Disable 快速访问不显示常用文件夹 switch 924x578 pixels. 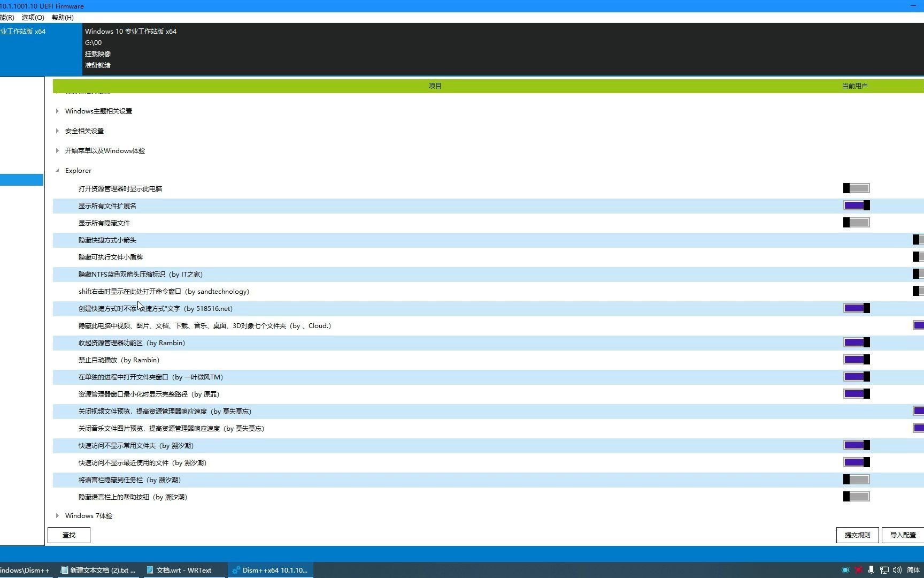tap(857, 445)
